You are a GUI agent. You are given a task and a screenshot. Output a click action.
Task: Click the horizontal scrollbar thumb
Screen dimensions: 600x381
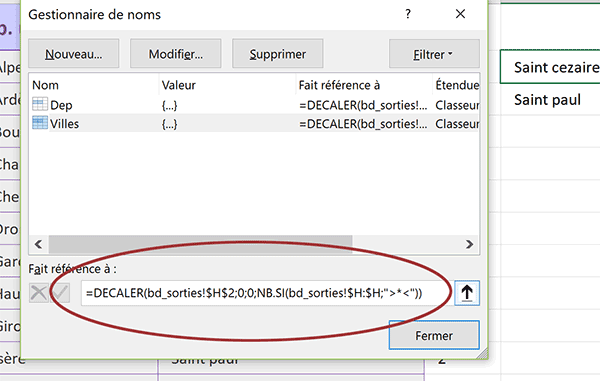pos(201,244)
